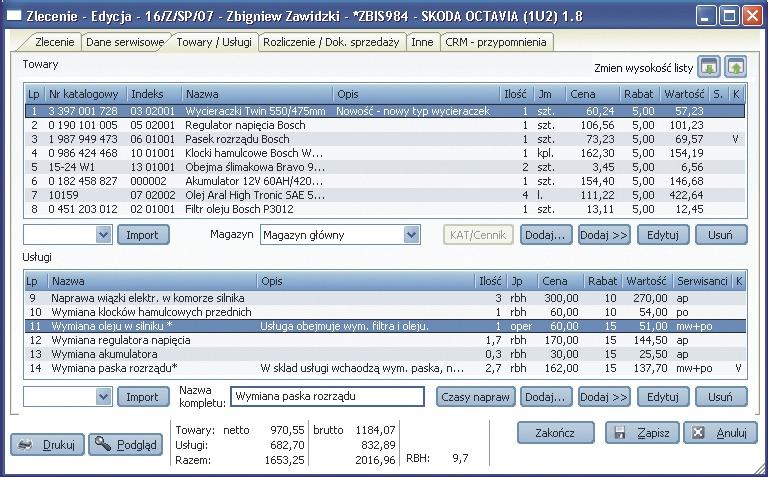Close the Zlecenie - Edycja window
Image resolution: width=768 pixels, height=477 pixels.
click(751, 16)
